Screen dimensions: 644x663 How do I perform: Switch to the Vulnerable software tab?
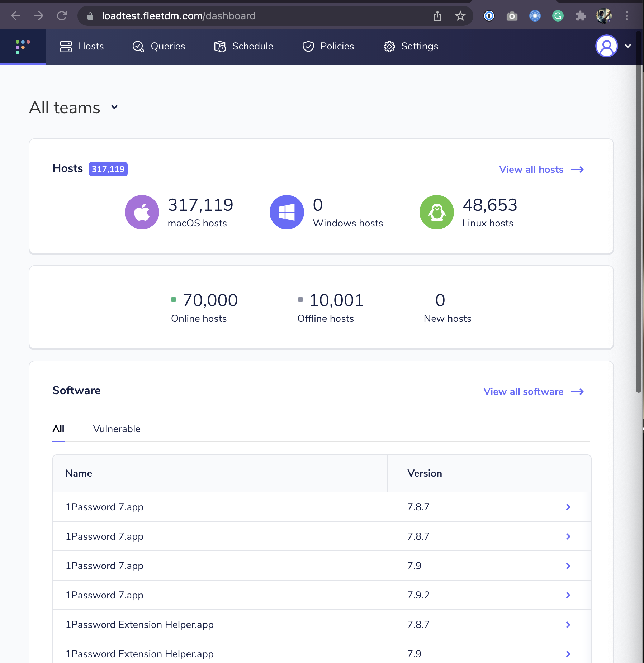117,429
